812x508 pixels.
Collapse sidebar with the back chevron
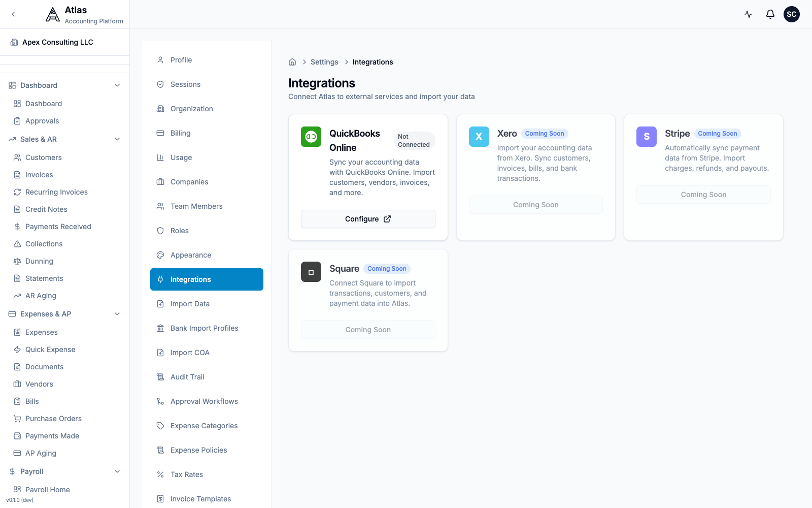point(13,14)
